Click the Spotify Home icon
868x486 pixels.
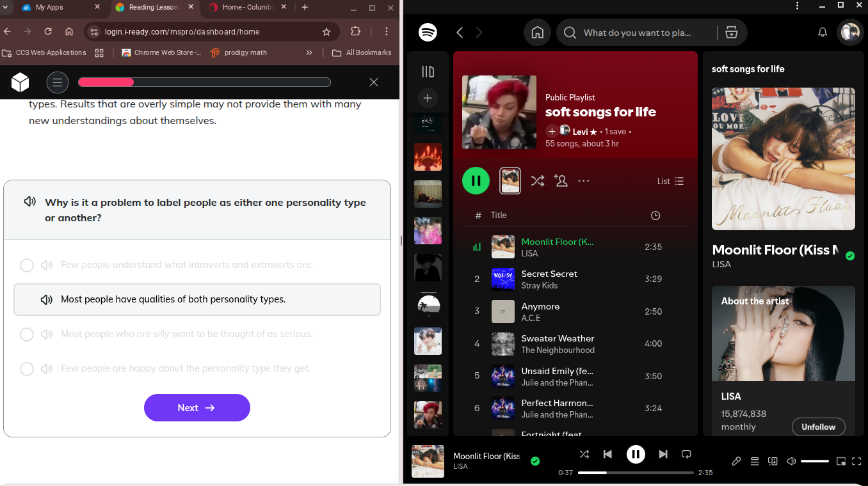tap(537, 33)
